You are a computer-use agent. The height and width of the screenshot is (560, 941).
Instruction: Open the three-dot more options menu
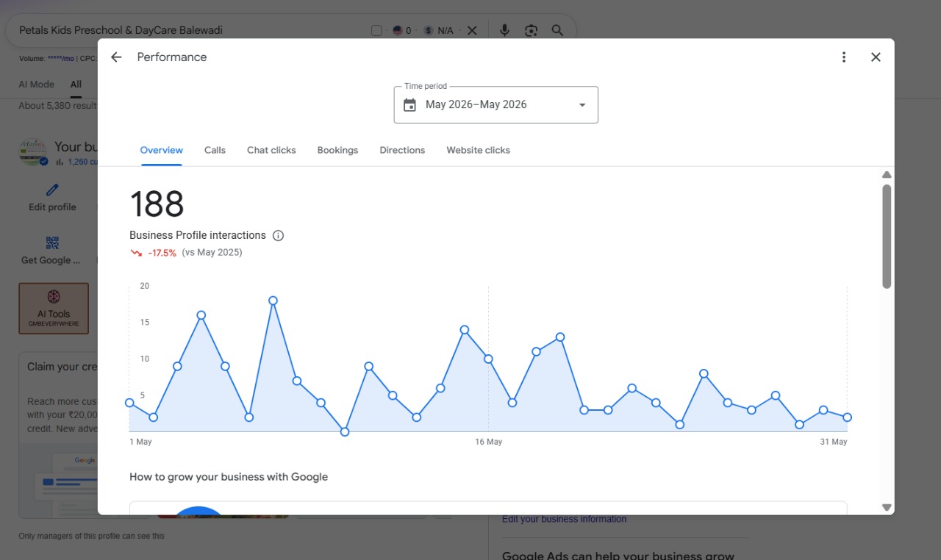(x=844, y=57)
